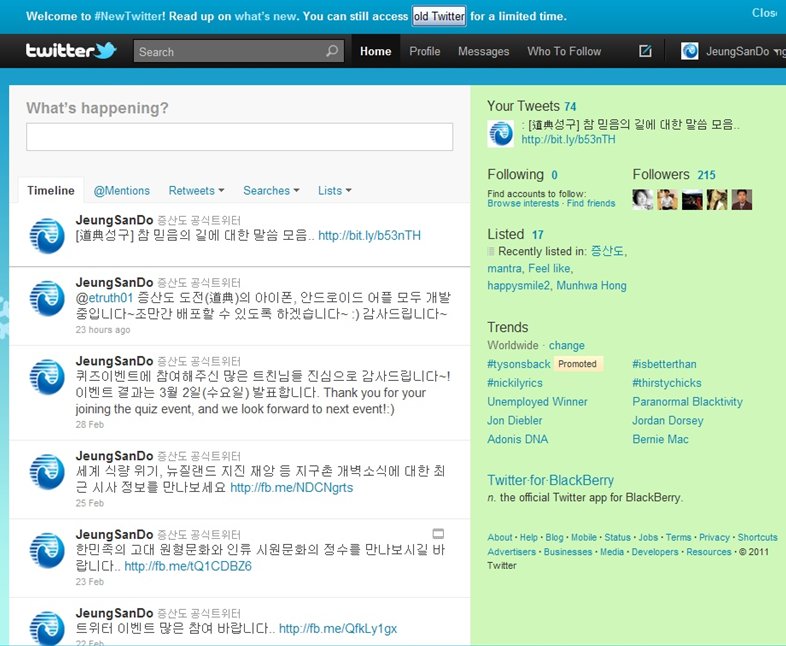
Task: Open the Adonis DNA trend
Action: [x=518, y=440]
